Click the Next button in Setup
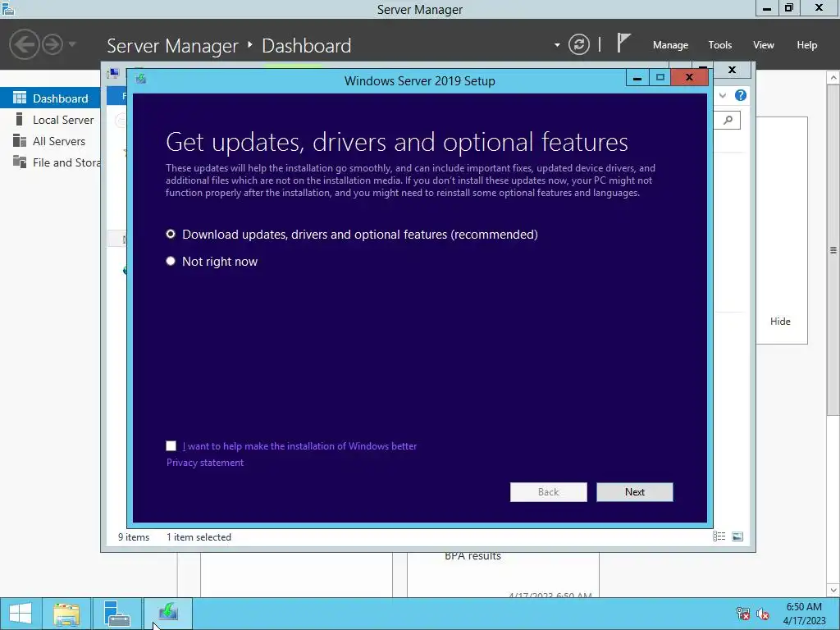840x630 pixels. 634,492
